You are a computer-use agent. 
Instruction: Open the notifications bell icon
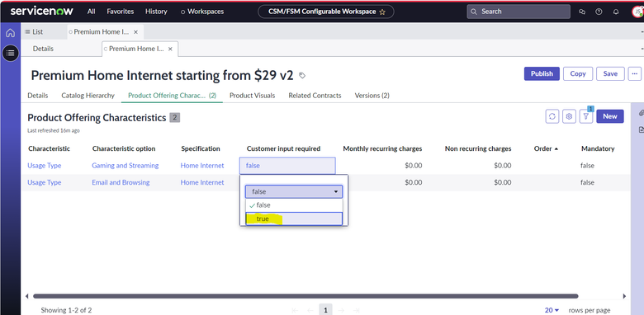(x=616, y=12)
